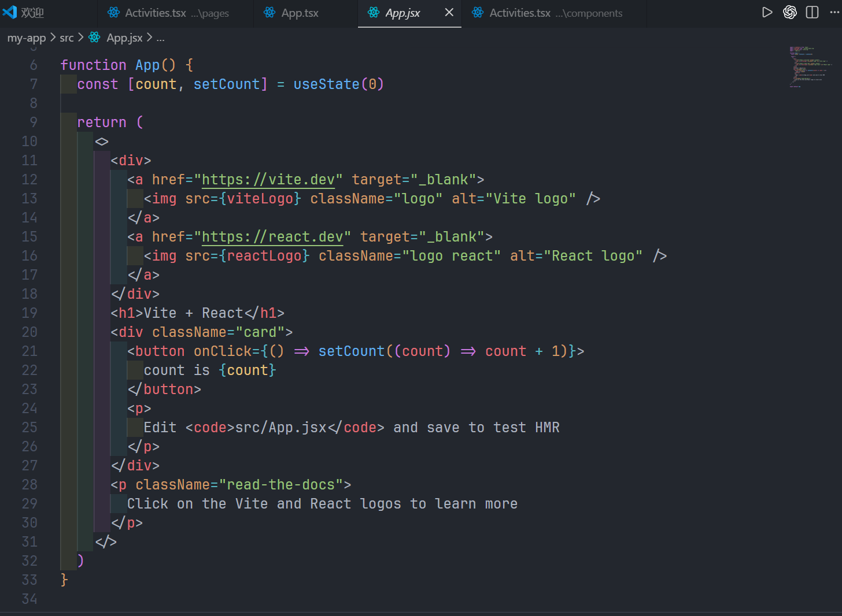Screen dimensions: 842x616
Task: Click the setCount call in the button onClick
Action: 351,351
